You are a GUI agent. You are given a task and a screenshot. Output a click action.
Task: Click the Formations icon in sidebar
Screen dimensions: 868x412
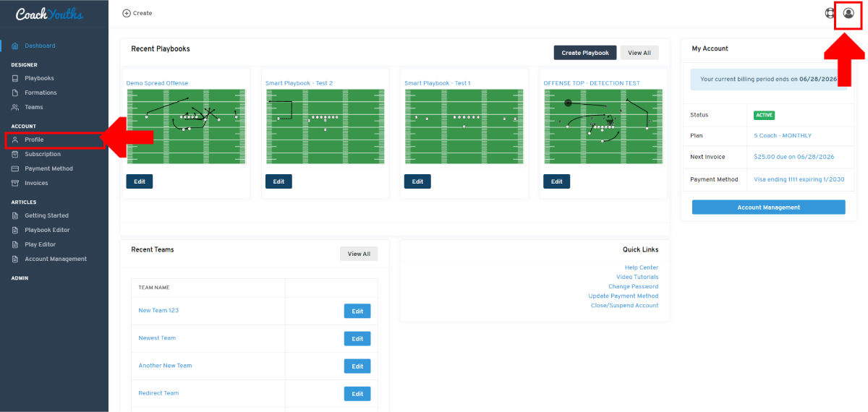coord(16,93)
